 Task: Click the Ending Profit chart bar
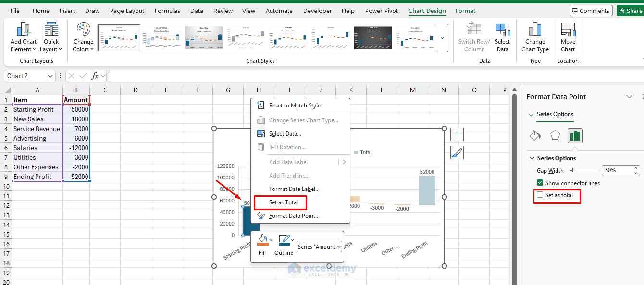pos(427,190)
